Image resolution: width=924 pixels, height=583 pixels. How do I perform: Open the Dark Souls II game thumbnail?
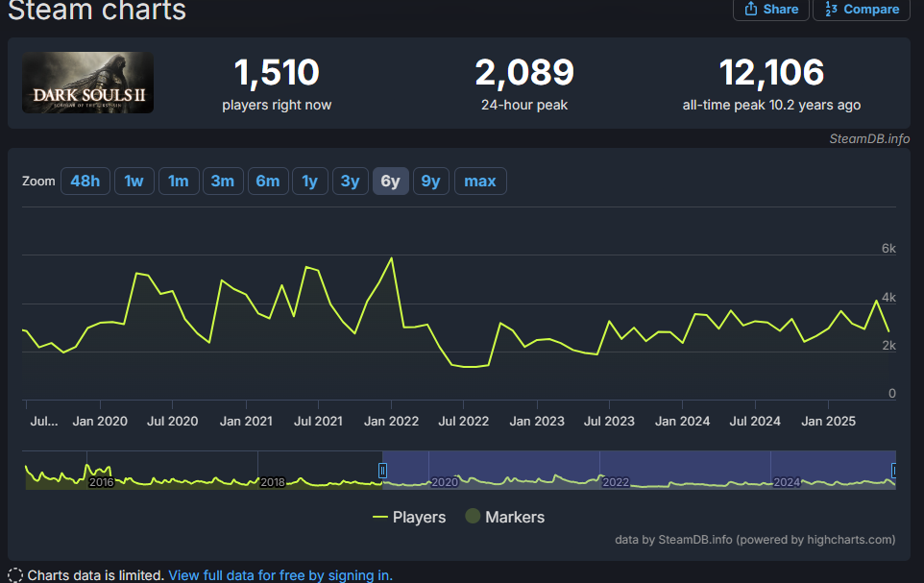(x=87, y=83)
